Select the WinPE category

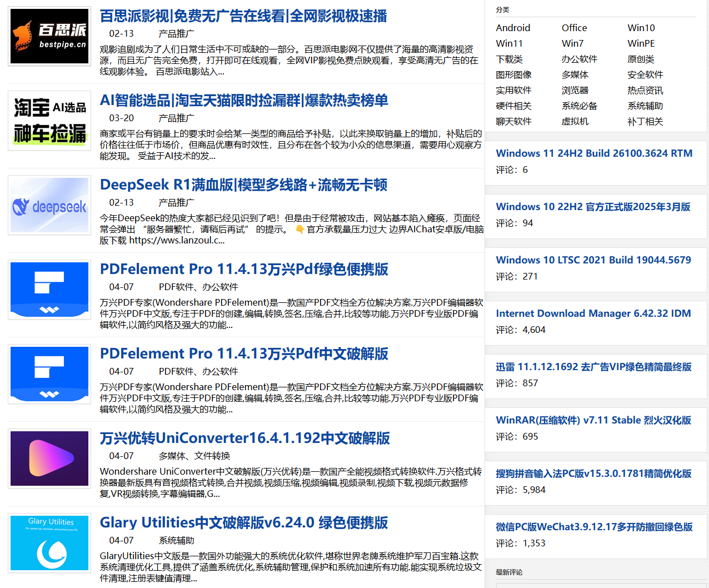click(x=641, y=43)
